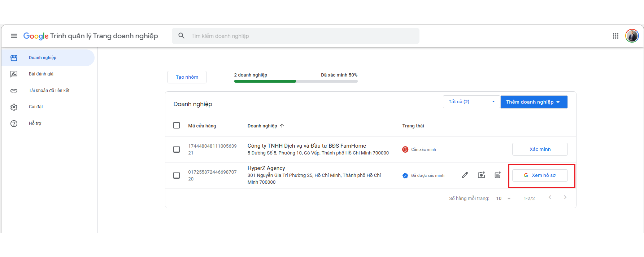
Task: Click the add photo icon for HyperZ Agency
Action: pyautogui.click(x=481, y=175)
